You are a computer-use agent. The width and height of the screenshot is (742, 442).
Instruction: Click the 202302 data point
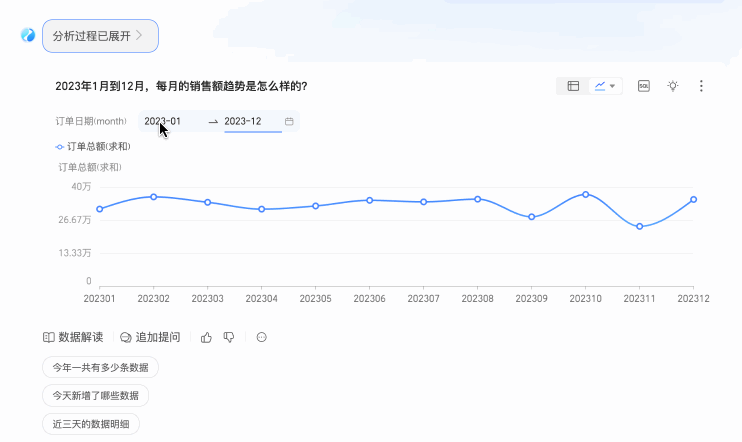(x=154, y=197)
